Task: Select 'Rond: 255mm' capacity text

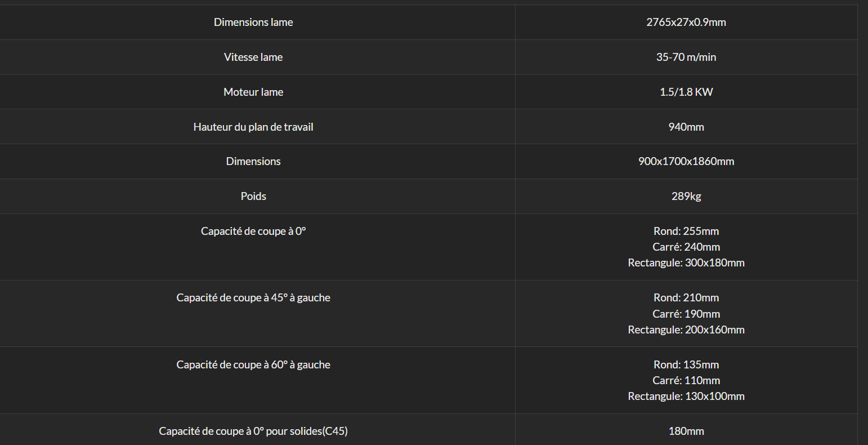Action: [x=686, y=231]
